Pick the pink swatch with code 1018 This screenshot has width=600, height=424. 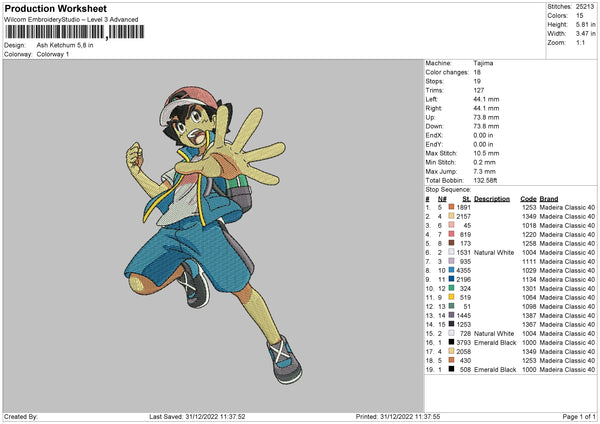coord(451,225)
